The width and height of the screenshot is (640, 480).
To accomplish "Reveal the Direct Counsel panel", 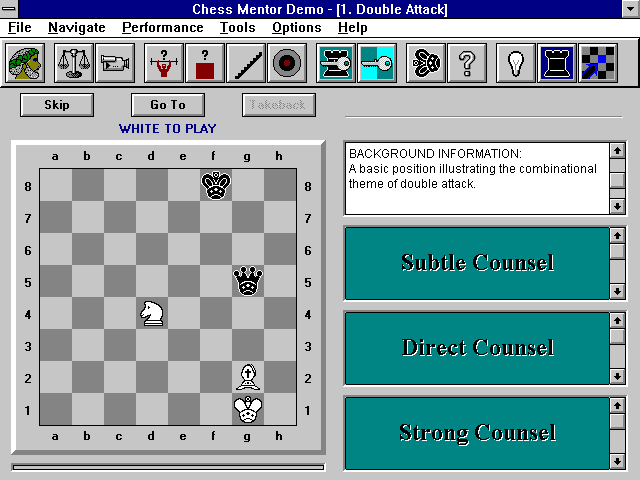I will click(477, 348).
